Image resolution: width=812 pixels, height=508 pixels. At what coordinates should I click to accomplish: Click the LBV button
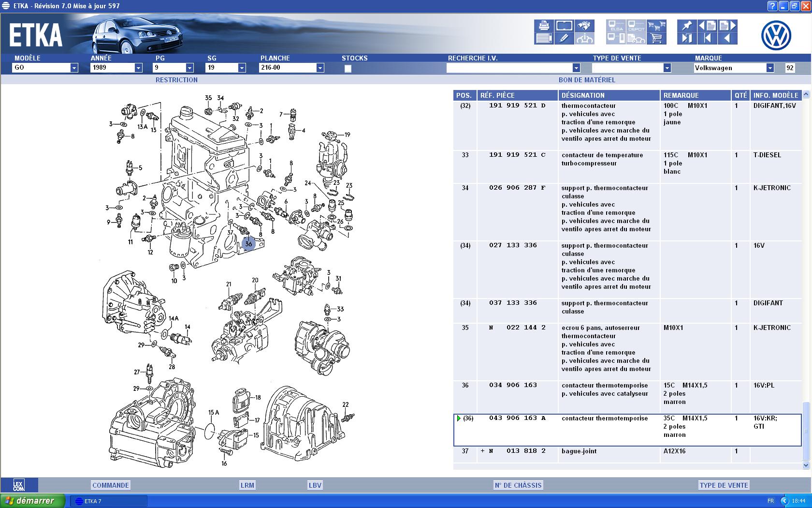(x=315, y=485)
